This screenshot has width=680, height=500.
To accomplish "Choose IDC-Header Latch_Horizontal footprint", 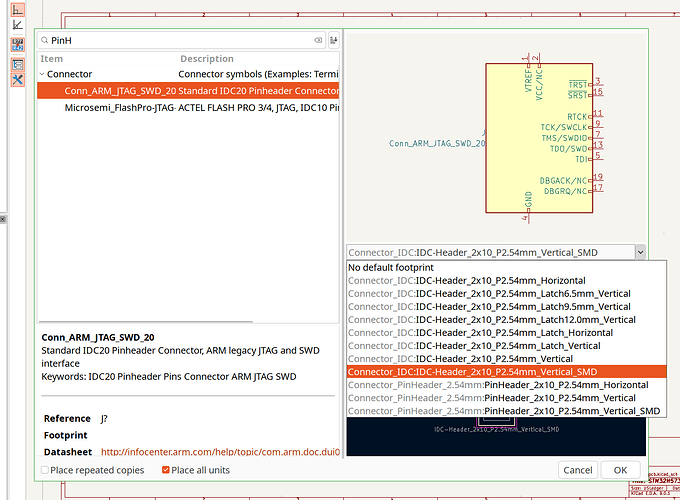I will tap(506, 333).
